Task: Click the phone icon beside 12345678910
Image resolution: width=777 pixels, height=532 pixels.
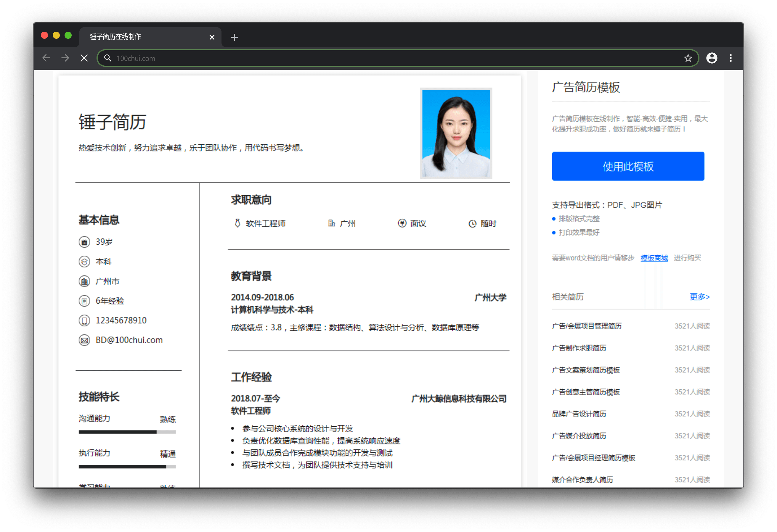Action: (84, 321)
